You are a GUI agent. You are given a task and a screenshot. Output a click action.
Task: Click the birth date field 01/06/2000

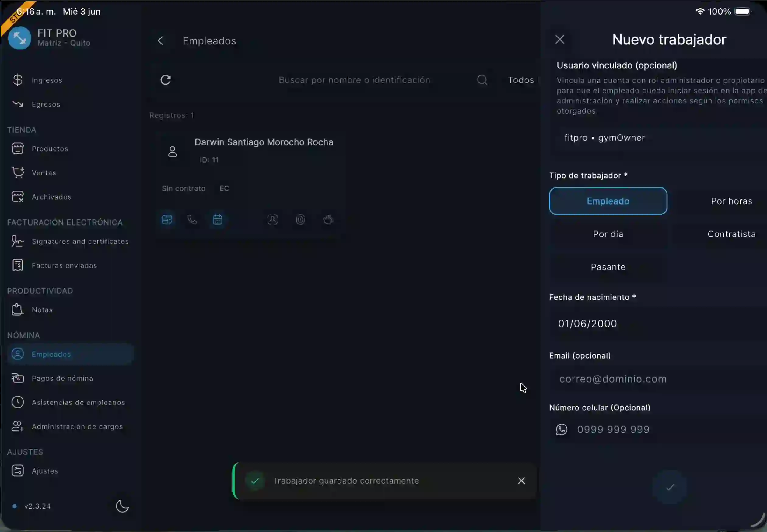(x=658, y=324)
